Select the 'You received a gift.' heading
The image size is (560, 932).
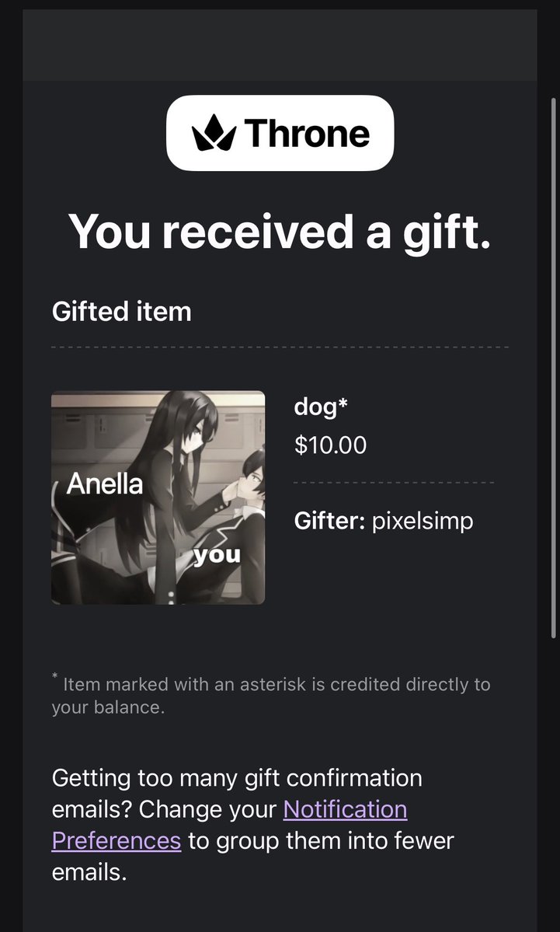coord(280,231)
